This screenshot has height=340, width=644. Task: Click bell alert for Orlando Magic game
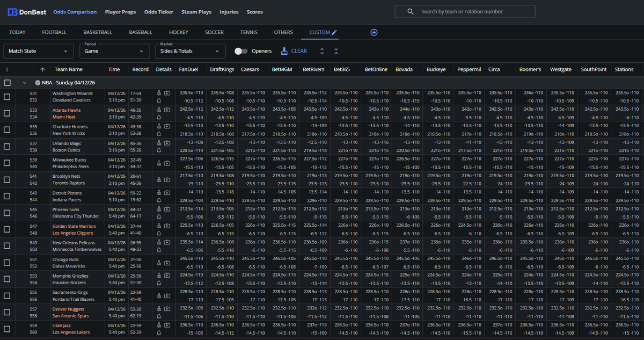point(159,150)
